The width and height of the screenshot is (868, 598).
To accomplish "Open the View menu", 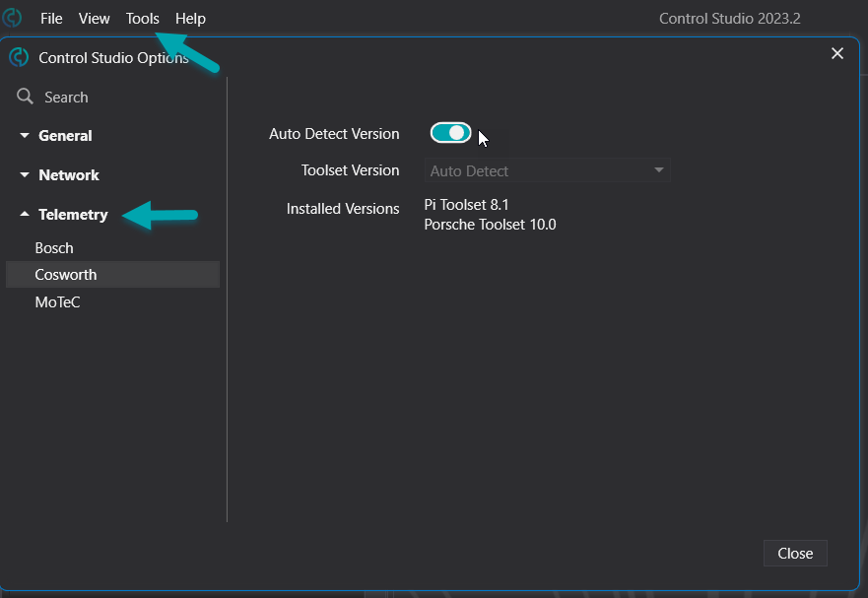I will [x=95, y=19].
